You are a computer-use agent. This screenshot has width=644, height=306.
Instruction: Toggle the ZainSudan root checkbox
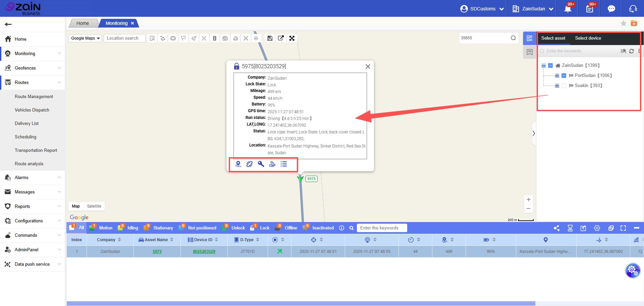pyautogui.click(x=550, y=65)
